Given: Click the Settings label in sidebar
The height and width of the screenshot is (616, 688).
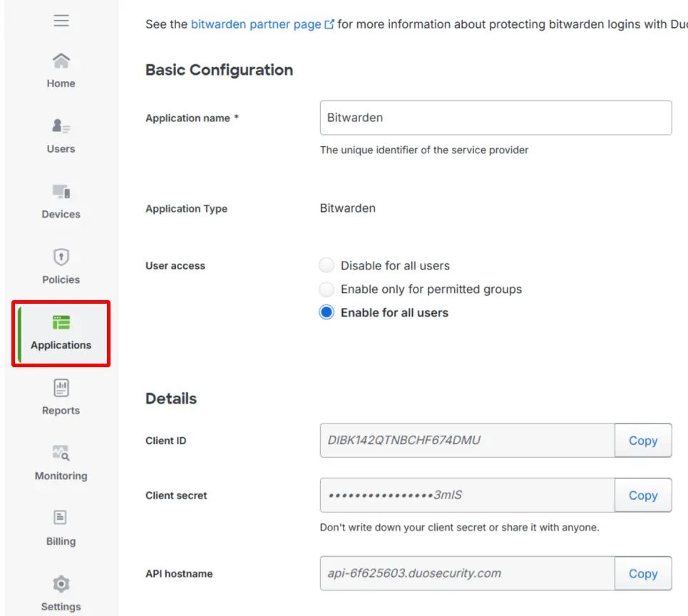Looking at the screenshot, I should pos(61,606).
